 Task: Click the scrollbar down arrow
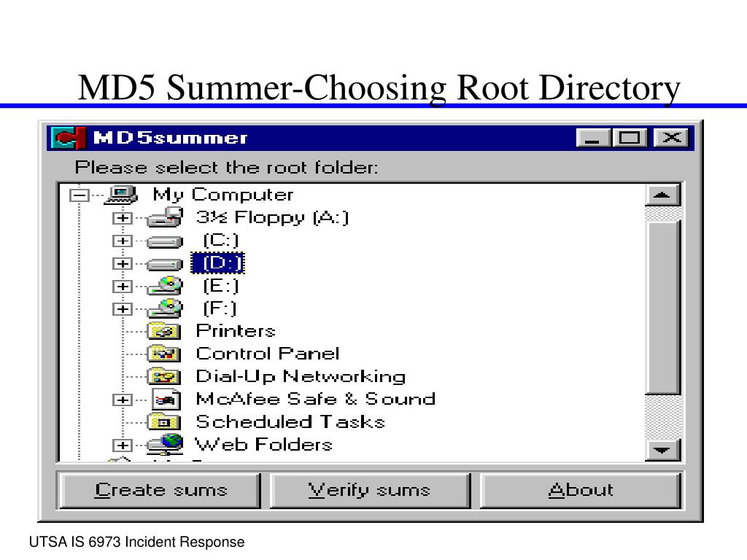[x=662, y=449]
